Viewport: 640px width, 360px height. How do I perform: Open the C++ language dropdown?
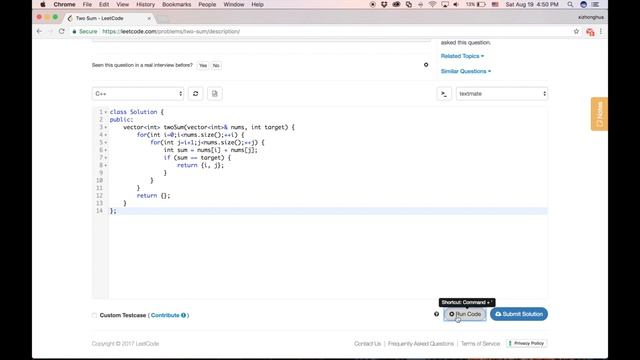pos(138,94)
